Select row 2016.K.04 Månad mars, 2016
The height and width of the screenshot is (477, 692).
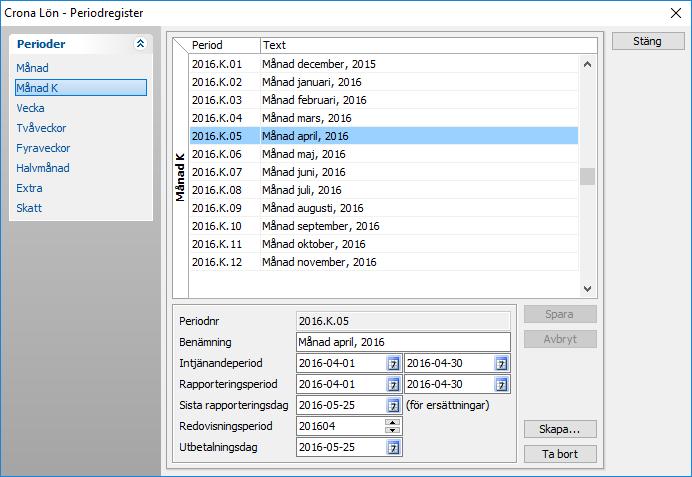(384, 118)
